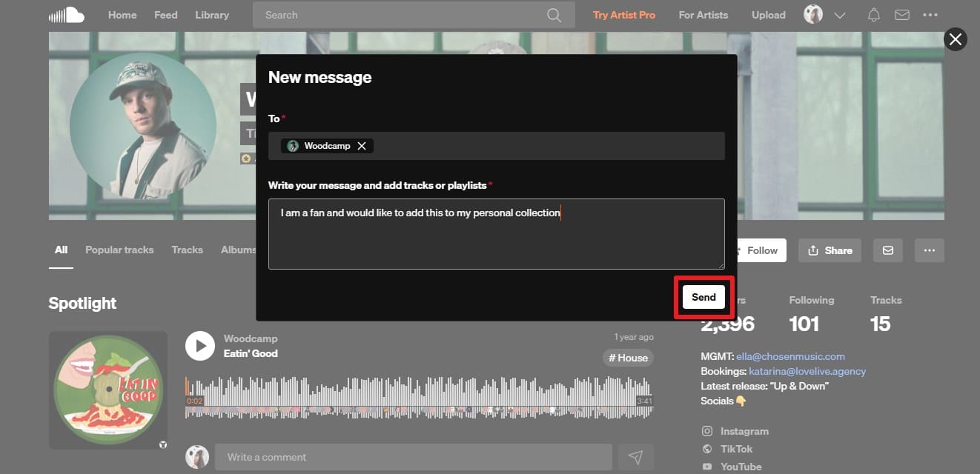Play the Eatin' Good track

point(200,346)
